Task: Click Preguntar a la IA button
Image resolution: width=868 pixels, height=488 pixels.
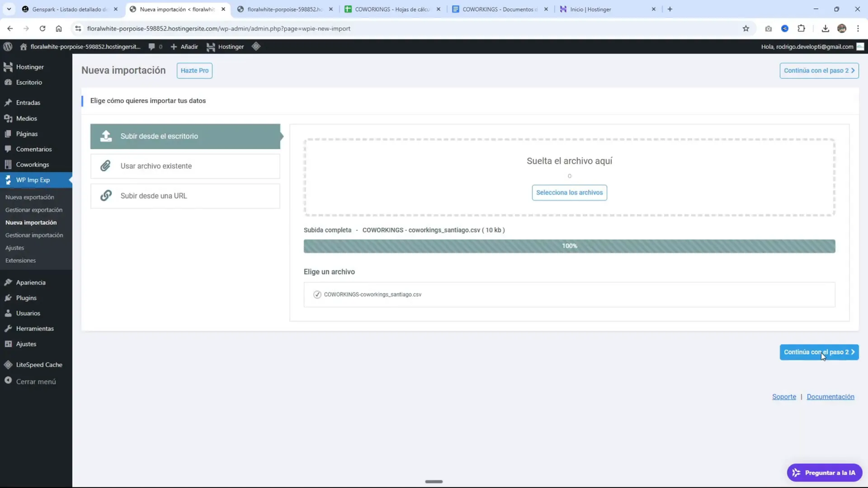Action: [x=825, y=473]
